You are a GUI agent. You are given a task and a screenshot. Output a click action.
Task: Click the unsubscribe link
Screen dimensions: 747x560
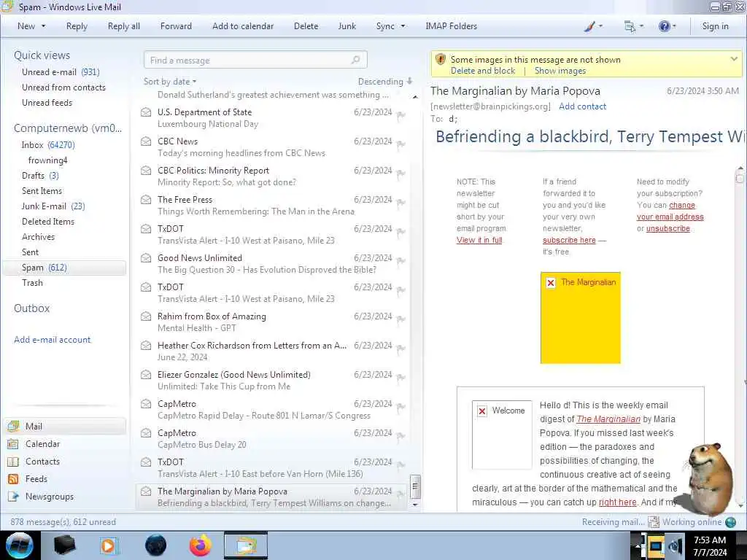[x=668, y=228]
